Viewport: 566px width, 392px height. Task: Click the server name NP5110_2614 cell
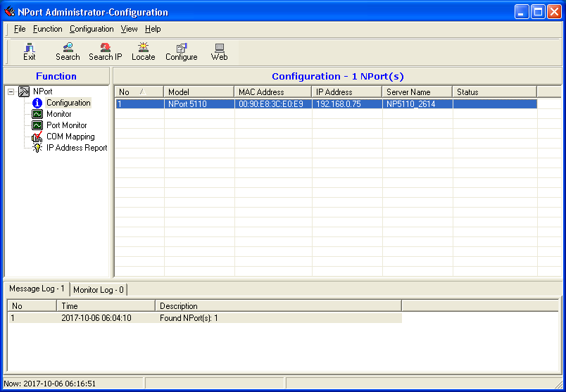[x=417, y=104]
